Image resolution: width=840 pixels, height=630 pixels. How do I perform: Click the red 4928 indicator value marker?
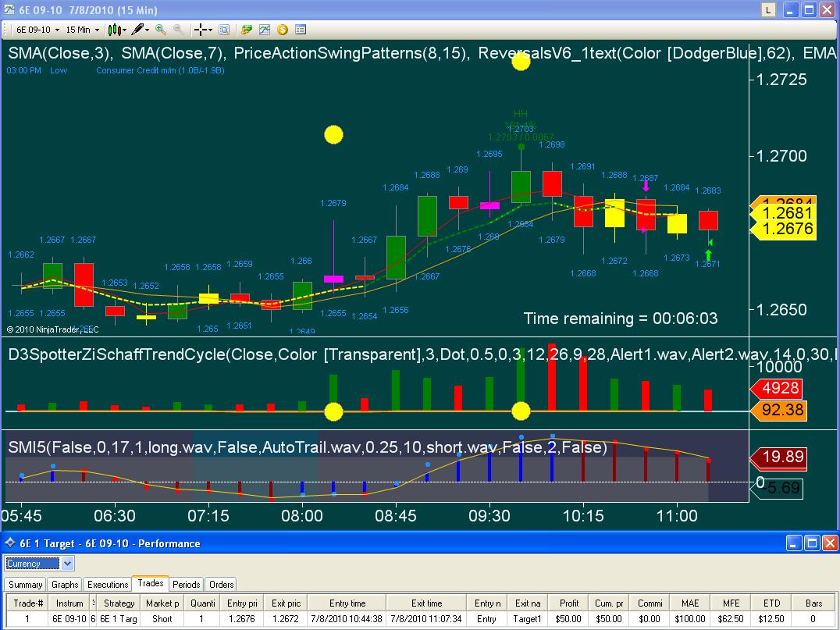[777, 389]
